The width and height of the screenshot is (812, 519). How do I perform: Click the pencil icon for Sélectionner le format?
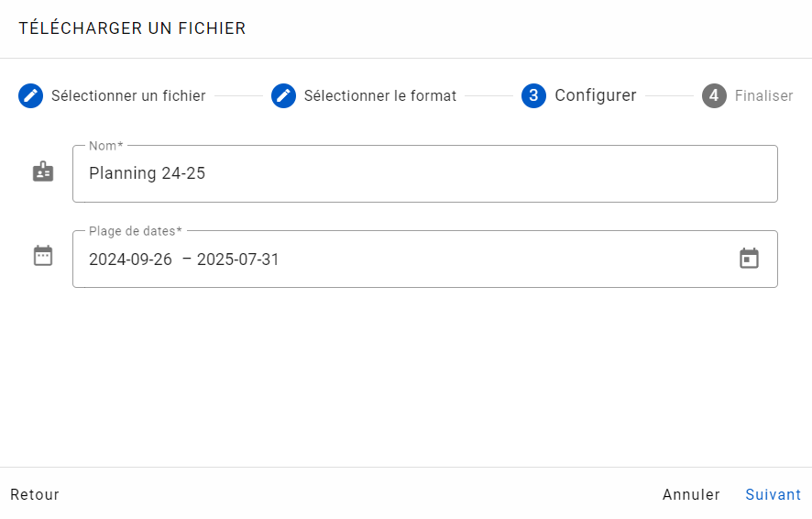(x=283, y=96)
